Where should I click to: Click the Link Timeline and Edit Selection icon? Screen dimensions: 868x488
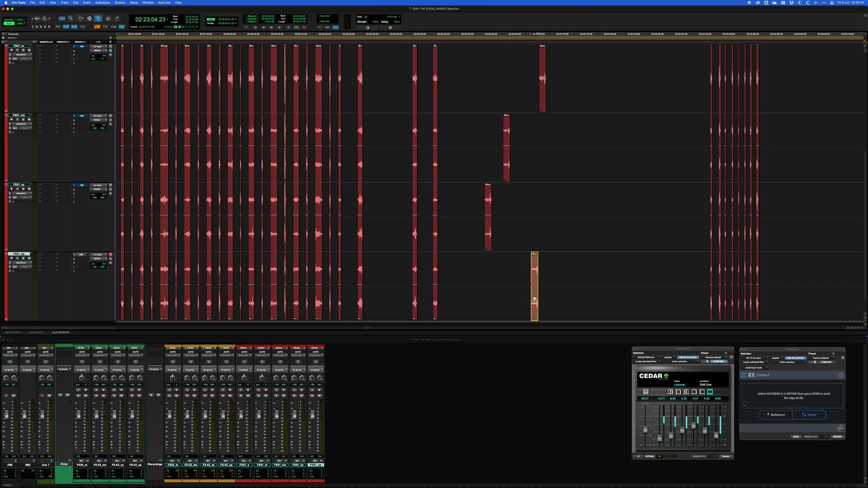coord(66,27)
